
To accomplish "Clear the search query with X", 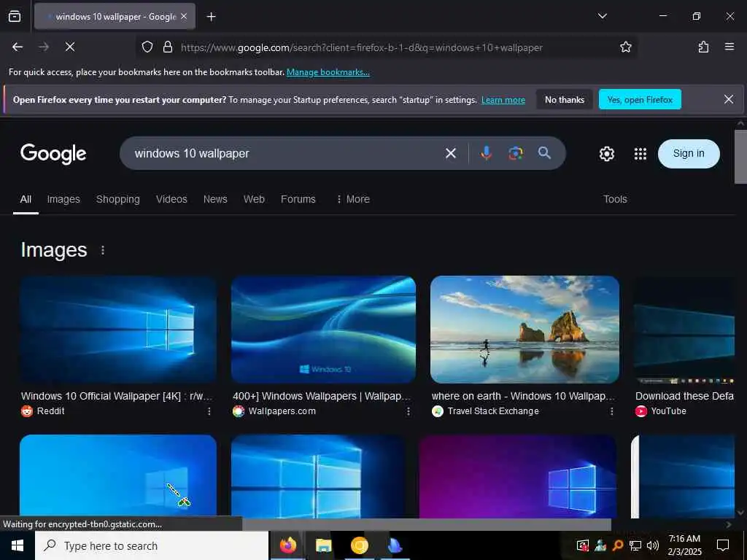I will 450,153.
